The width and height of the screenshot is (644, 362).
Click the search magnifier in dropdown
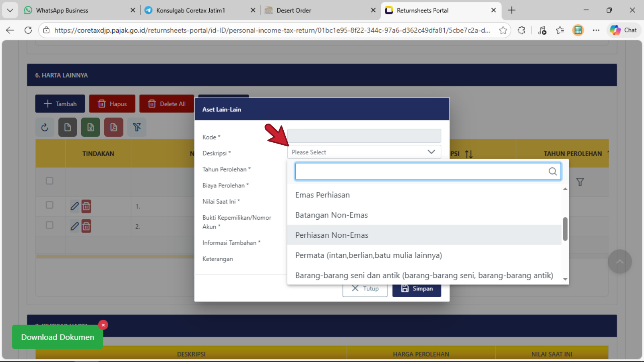click(x=553, y=172)
